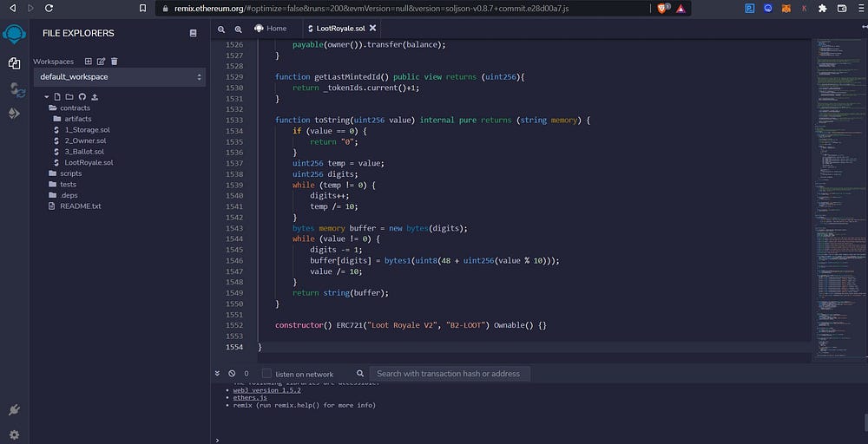The image size is (868, 444).
Task: Open the red K extension icon
Action: click(804, 9)
